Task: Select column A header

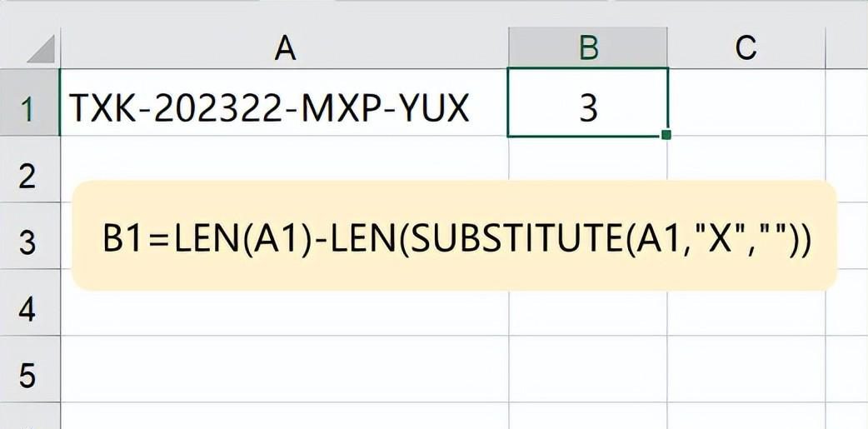Action: coord(284,48)
